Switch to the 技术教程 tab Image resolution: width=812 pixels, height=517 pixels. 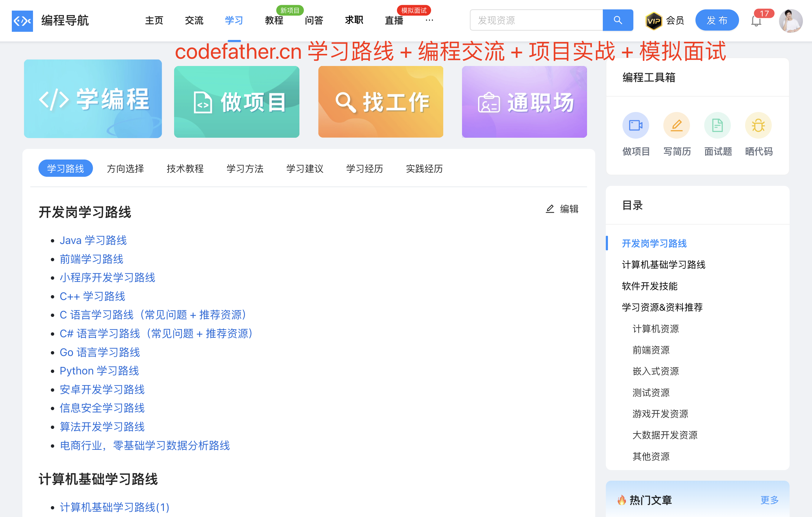tap(185, 169)
